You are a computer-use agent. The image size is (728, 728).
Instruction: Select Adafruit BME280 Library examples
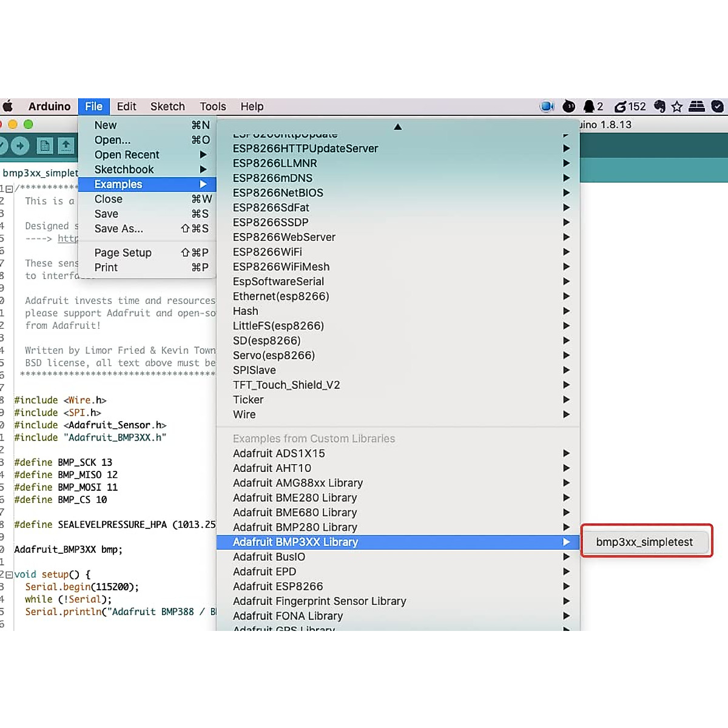[x=295, y=498]
